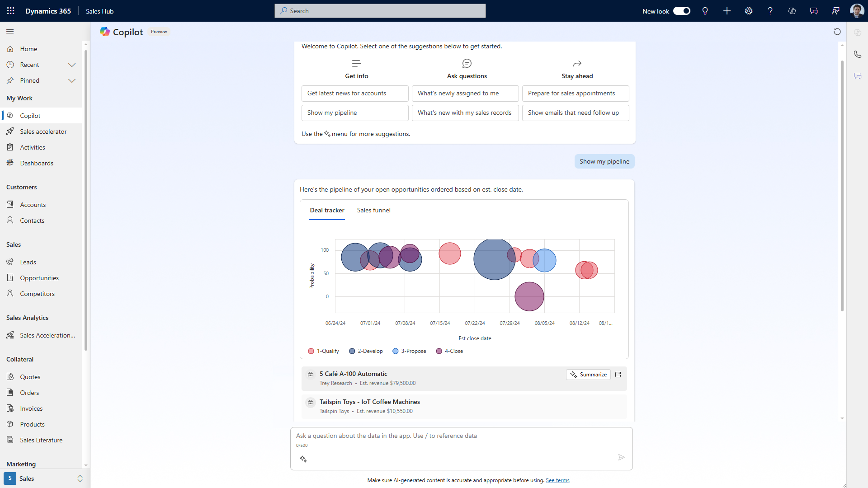Open the site map hamburger menu
The height and width of the screenshot is (488, 868).
(x=9, y=31)
